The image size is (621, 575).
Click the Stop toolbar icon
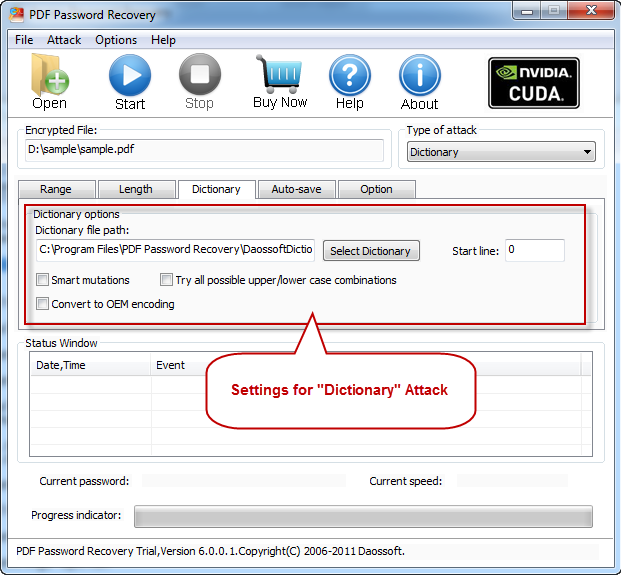point(200,82)
